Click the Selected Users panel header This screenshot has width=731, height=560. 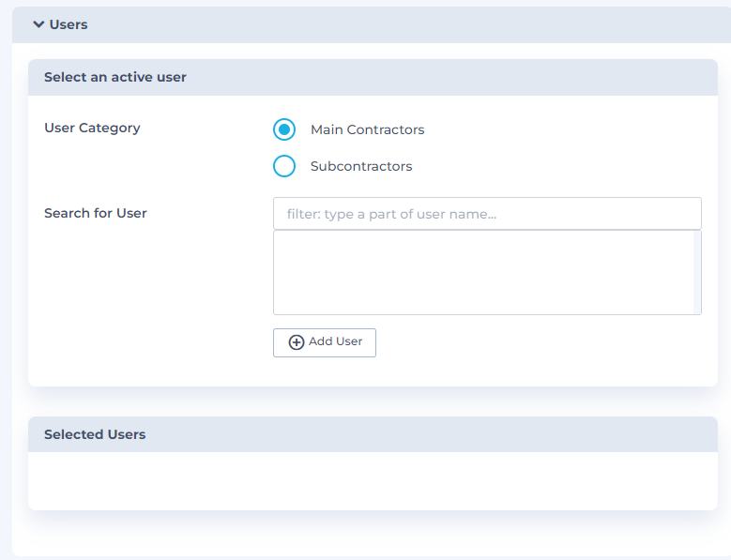pyautogui.click(x=373, y=434)
